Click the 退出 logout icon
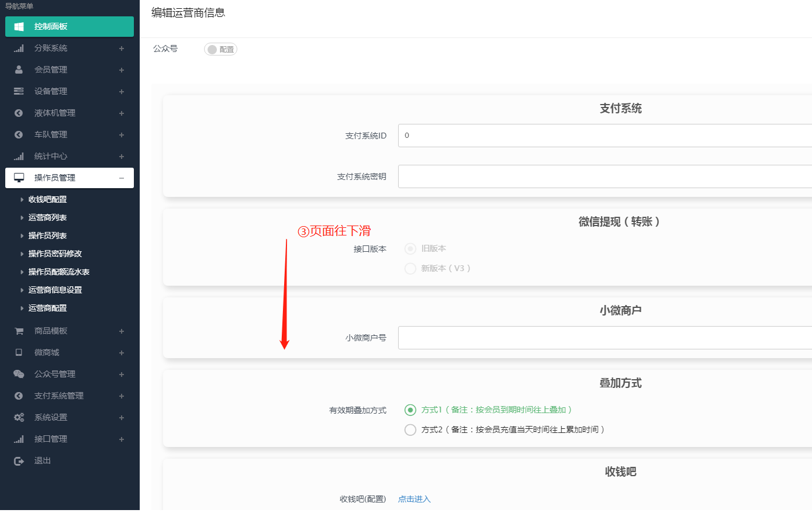 click(x=18, y=460)
